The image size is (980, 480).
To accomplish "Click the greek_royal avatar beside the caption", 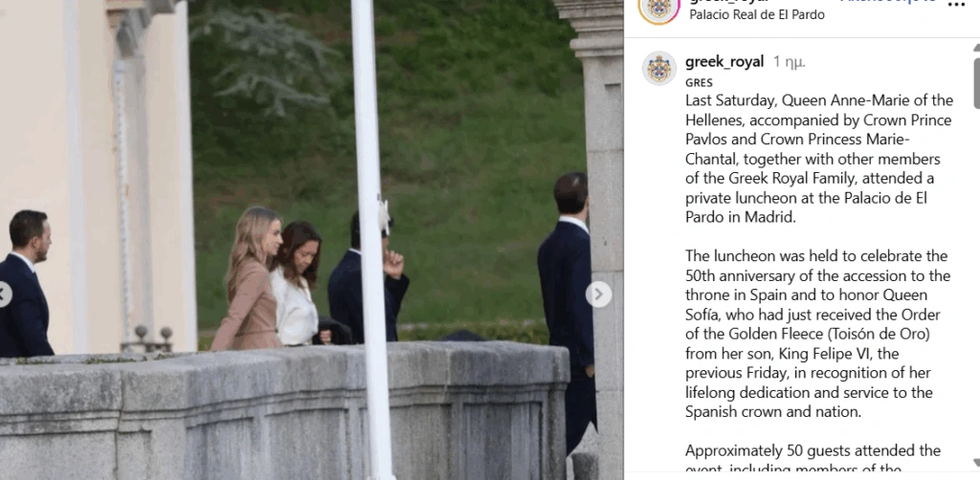I will pyautogui.click(x=658, y=68).
